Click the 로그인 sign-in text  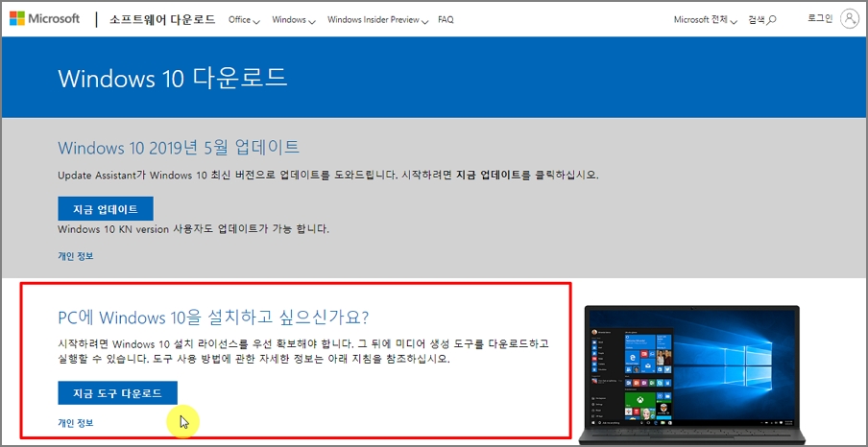coord(820,18)
